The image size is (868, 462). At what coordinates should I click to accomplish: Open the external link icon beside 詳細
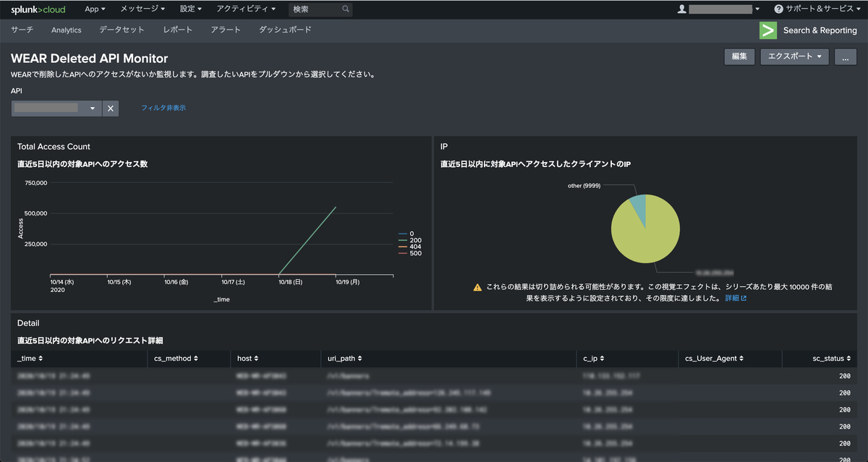(x=744, y=298)
